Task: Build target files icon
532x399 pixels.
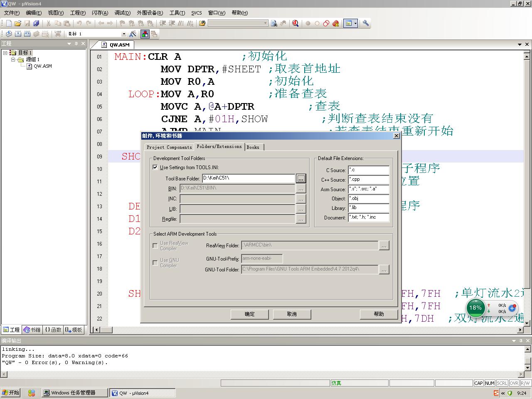Action: click(18, 34)
